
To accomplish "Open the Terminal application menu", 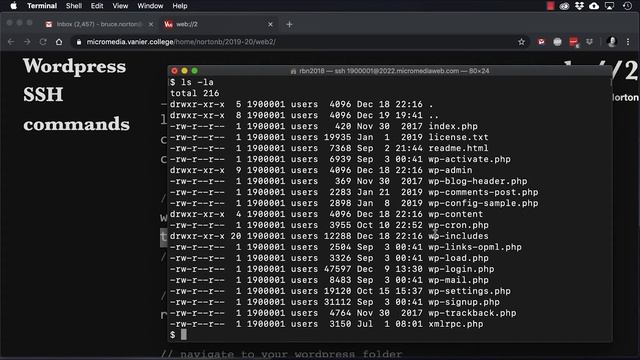I will point(42,6).
